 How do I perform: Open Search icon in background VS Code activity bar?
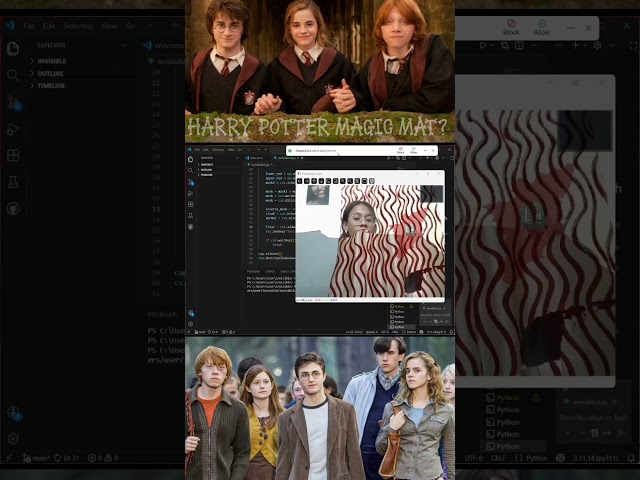point(13,75)
